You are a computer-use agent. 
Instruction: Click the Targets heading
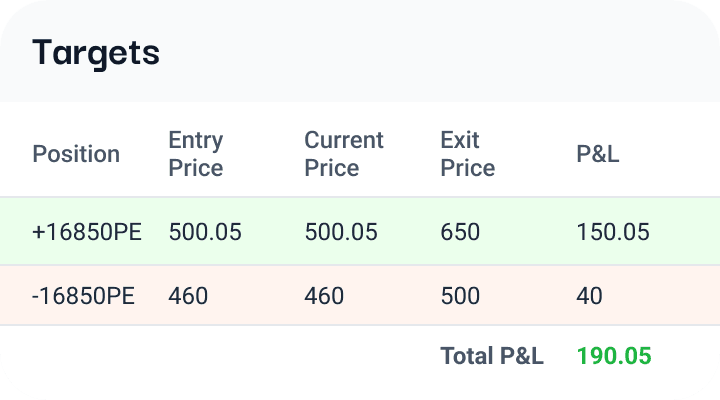click(96, 53)
